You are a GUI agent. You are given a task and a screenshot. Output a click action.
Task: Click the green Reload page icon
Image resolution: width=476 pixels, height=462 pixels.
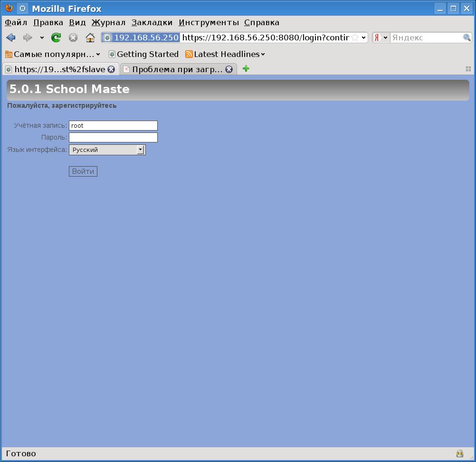click(x=56, y=38)
